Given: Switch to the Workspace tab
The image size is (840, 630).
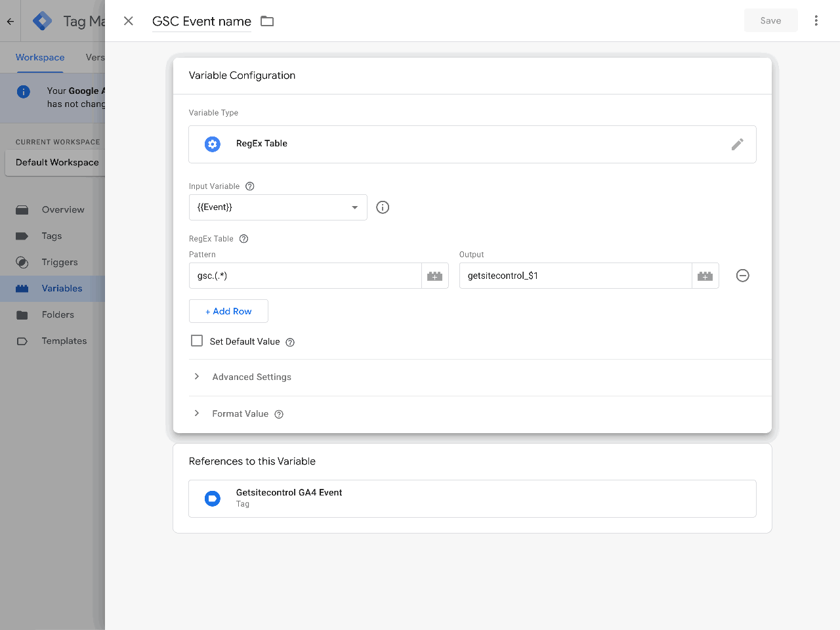Looking at the screenshot, I should (x=39, y=57).
